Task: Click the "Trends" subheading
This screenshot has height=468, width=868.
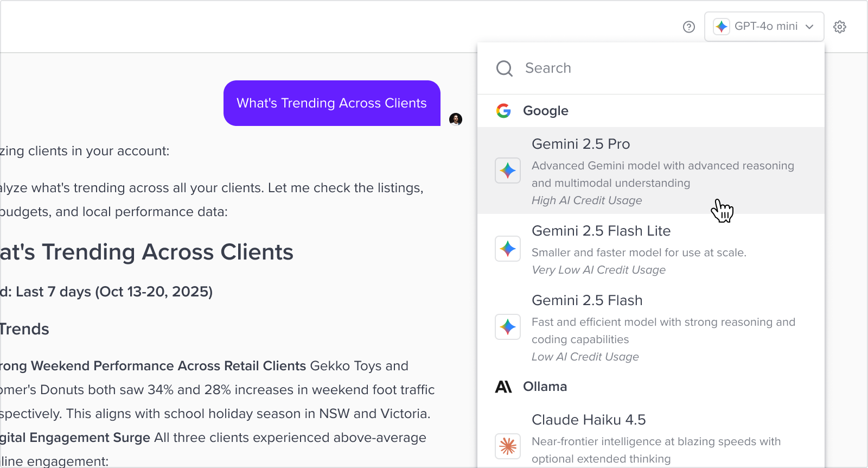Action: pyautogui.click(x=24, y=329)
